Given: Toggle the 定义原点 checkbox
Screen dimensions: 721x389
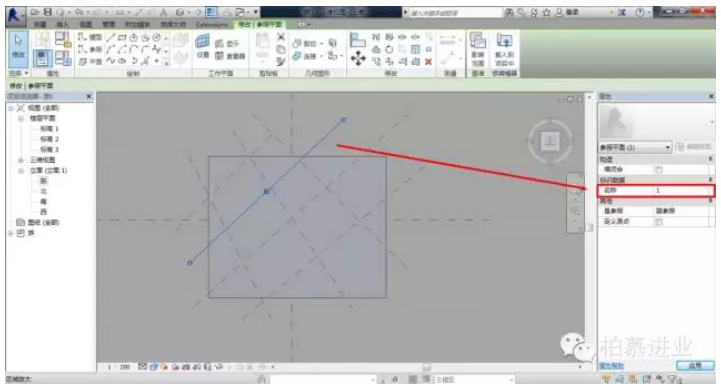Looking at the screenshot, I should 659,222.
